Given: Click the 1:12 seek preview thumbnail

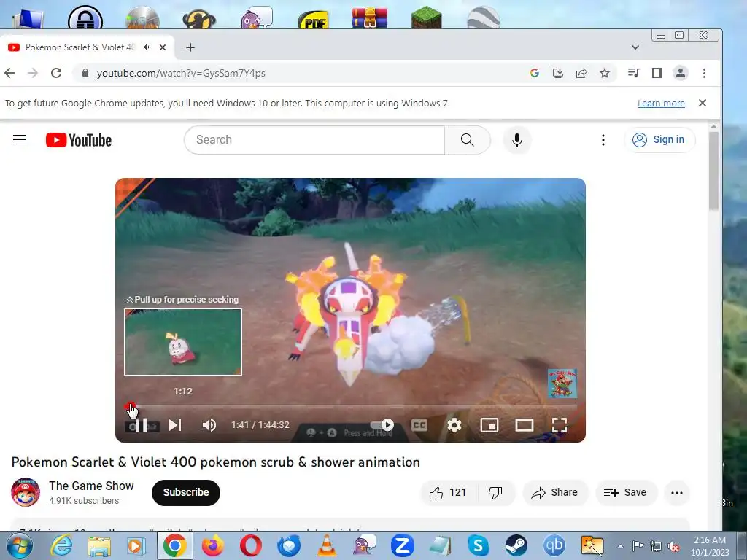Looking at the screenshot, I should coord(183,342).
